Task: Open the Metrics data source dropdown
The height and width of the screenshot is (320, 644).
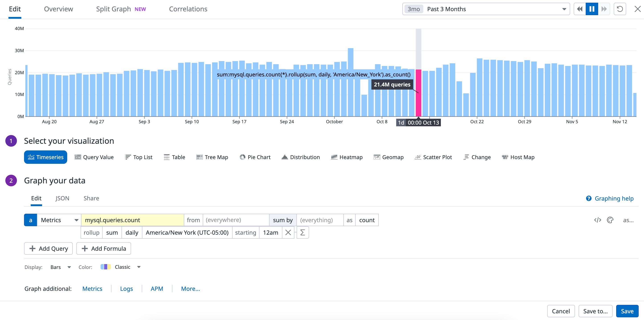Action: (x=59, y=220)
